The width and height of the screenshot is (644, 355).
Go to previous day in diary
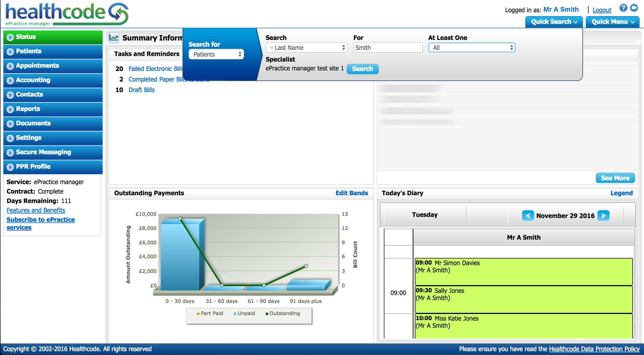[528, 215]
